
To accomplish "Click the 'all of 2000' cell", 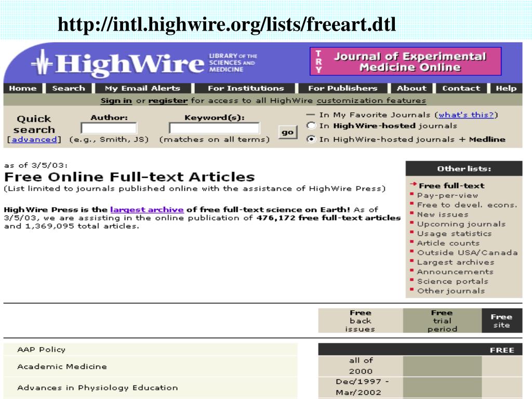I will pyautogui.click(x=361, y=366).
